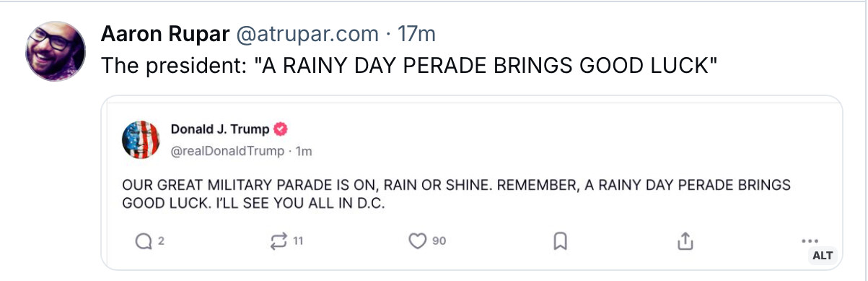Like the post with heart icon
This screenshot has width=868, height=281.
[418, 241]
